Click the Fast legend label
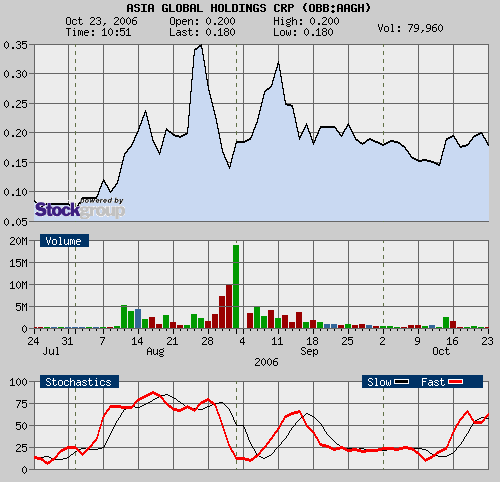This screenshot has height=482, width=500. coord(433,382)
